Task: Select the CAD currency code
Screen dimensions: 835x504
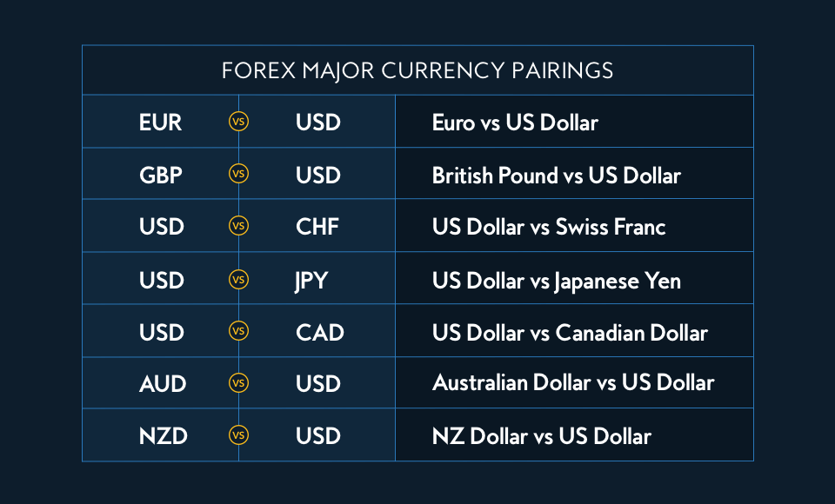Action: [x=319, y=333]
